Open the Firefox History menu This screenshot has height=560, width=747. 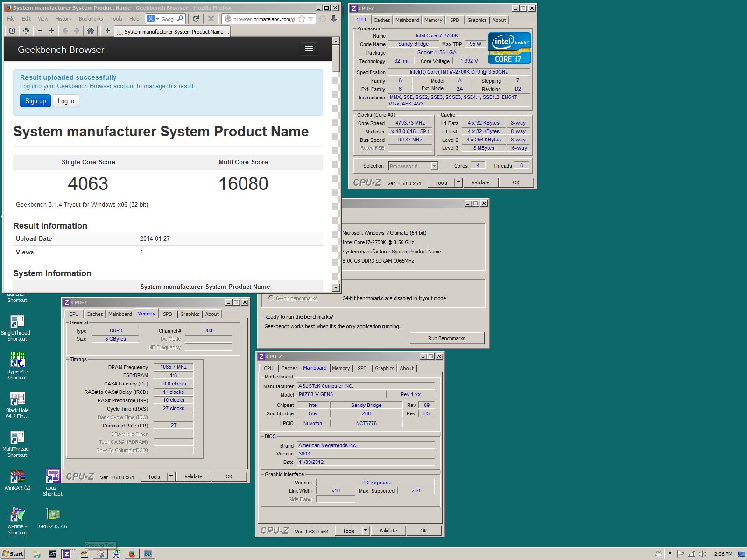[x=63, y=19]
